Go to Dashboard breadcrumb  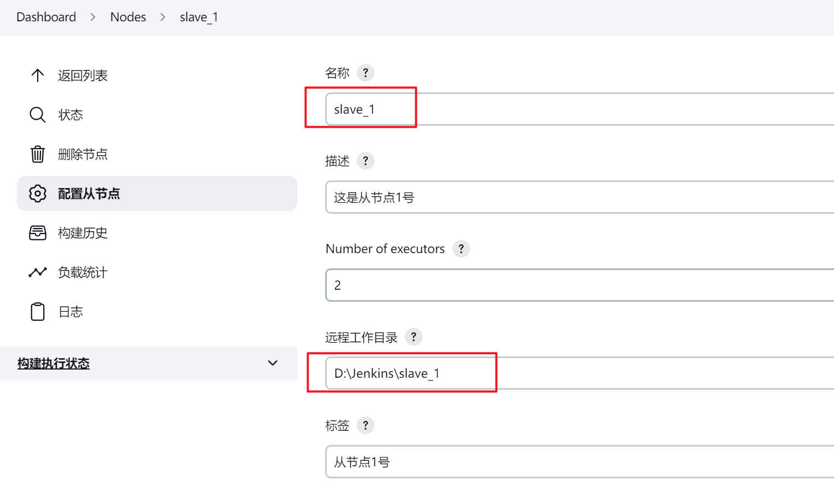coord(46,17)
